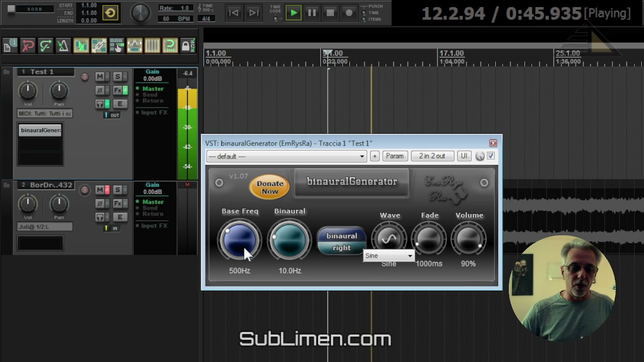The image size is (644, 362).
Task: Click the 17.1.00 timeline ruler marker
Action: (451, 53)
